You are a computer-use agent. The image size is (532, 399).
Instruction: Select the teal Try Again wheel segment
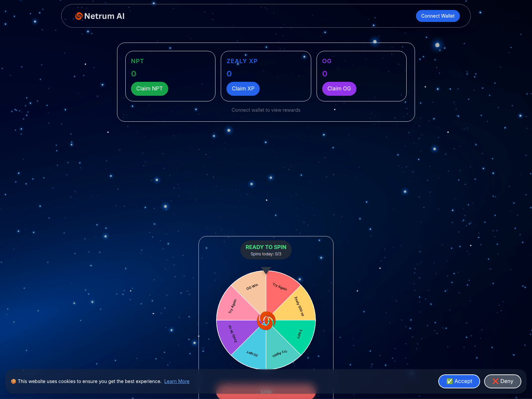click(280, 354)
